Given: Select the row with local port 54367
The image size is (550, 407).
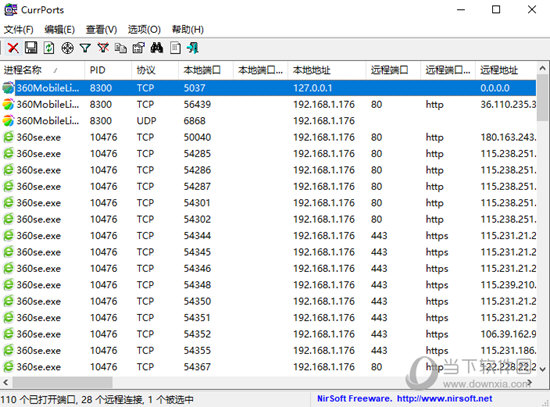Looking at the screenshot, I should tap(269, 367).
